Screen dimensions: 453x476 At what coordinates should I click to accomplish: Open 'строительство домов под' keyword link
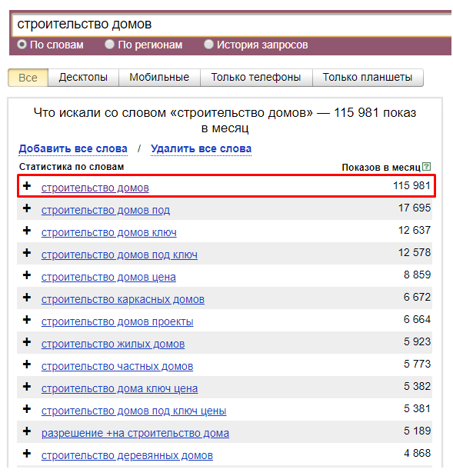tap(105, 210)
